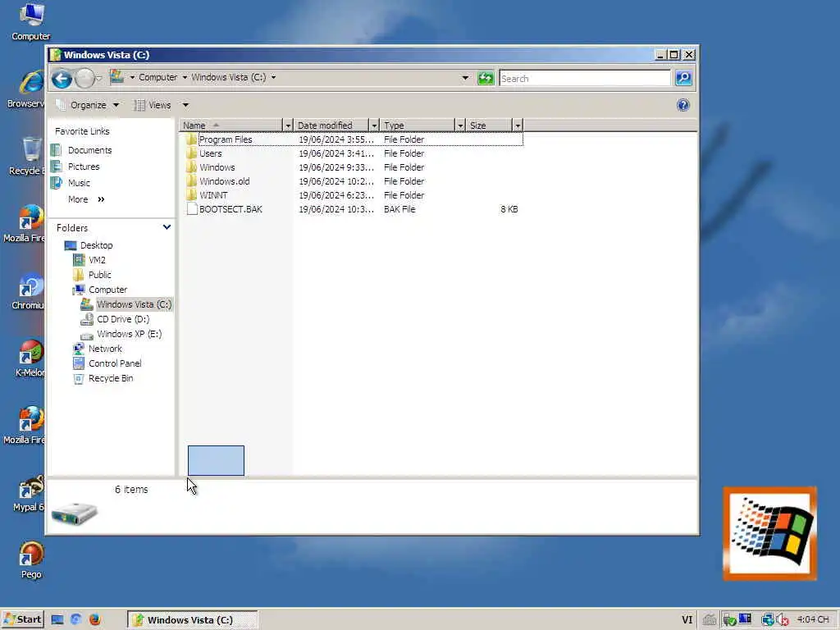This screenshot has width=840, height=630.
Task: Select the Computer desktop icon
Action: pyautogui.click(x=31, y=22)
